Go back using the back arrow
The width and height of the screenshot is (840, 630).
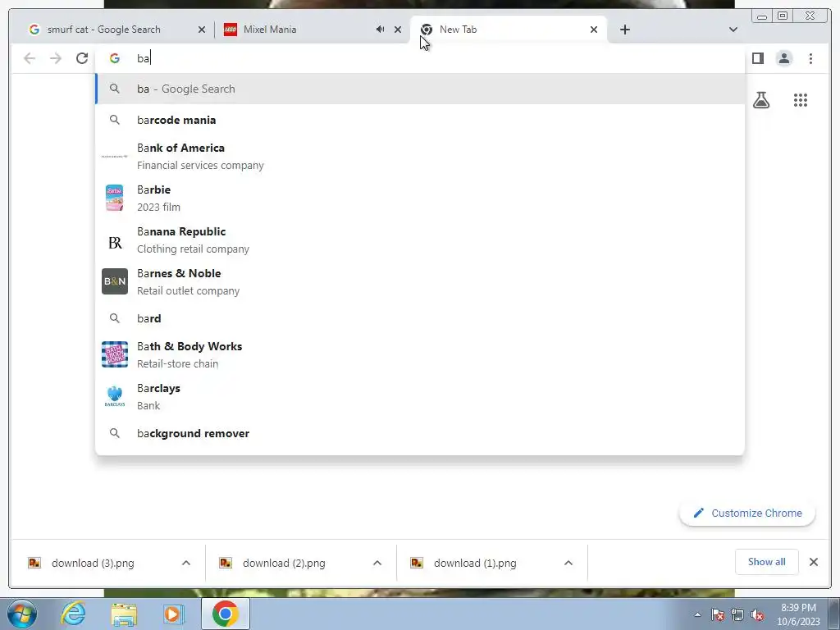pos(30,58)
